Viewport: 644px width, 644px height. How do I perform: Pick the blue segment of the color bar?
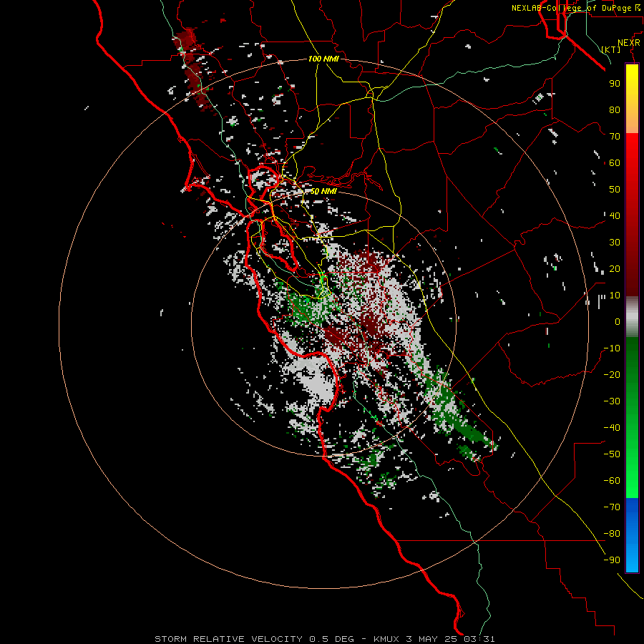pos(632,535)
